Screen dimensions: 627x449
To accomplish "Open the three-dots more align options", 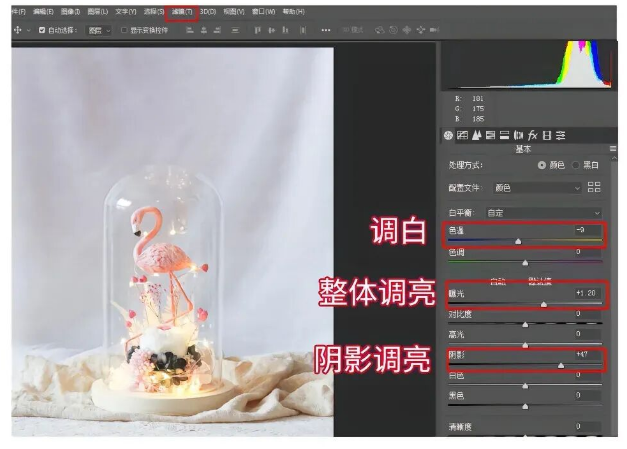I will pos(326,30).
